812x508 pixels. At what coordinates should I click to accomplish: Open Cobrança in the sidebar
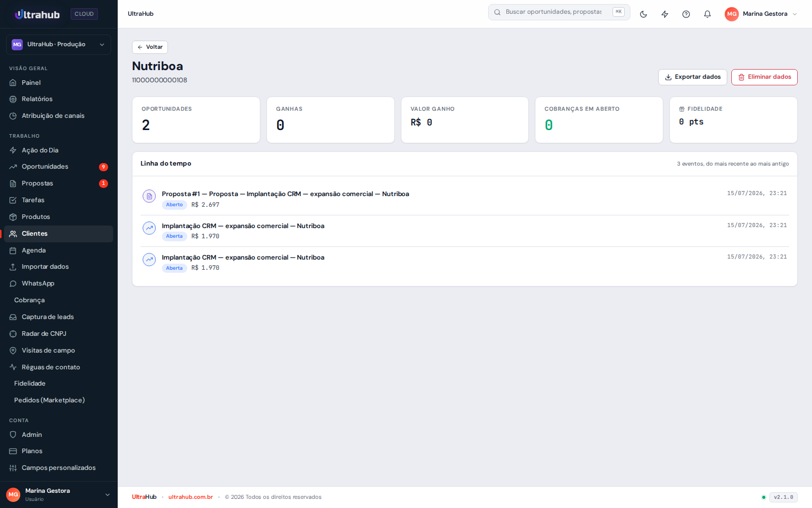59,300
